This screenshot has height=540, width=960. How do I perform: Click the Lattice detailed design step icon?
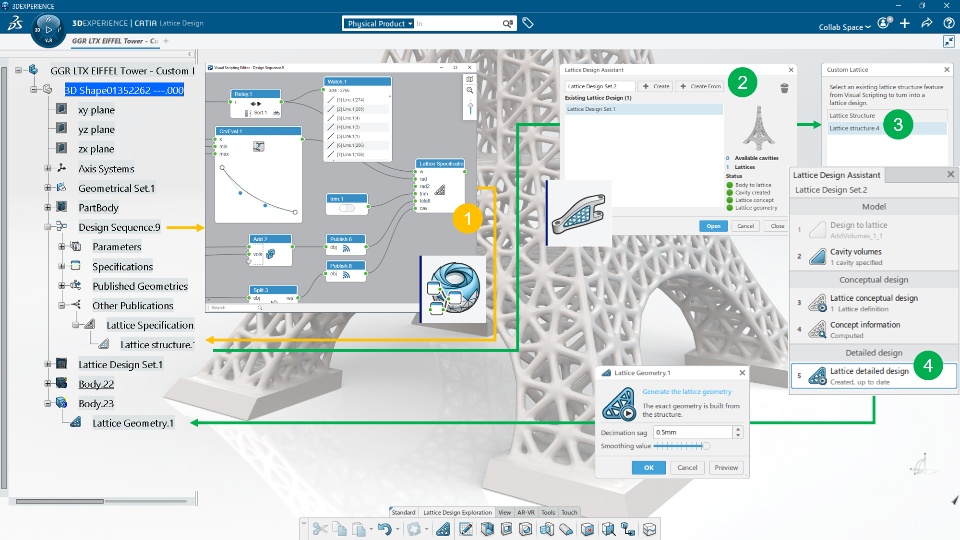817,375
